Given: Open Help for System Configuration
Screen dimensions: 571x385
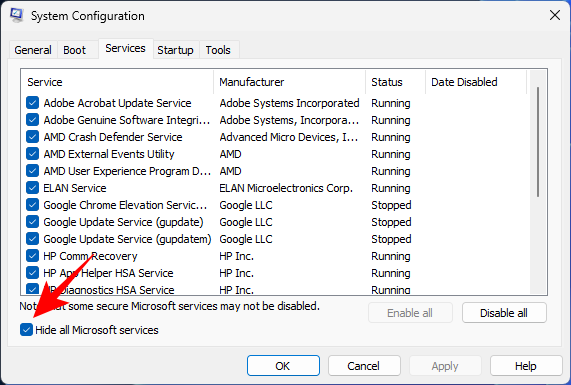Looking at the screenshot, I should click(x=526, y=366).
